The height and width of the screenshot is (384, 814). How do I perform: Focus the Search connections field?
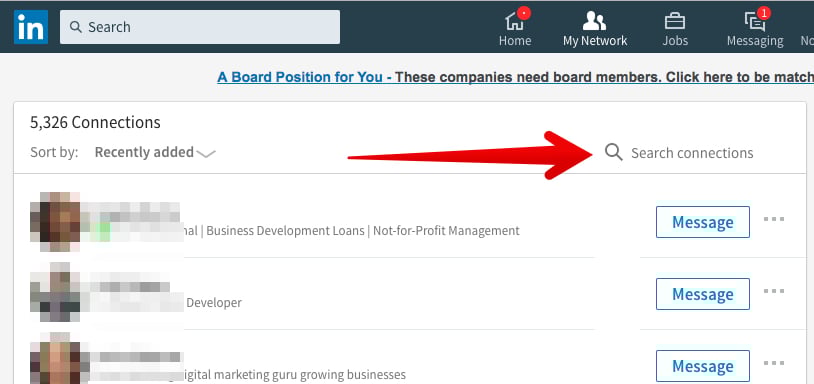coord(691,153)
